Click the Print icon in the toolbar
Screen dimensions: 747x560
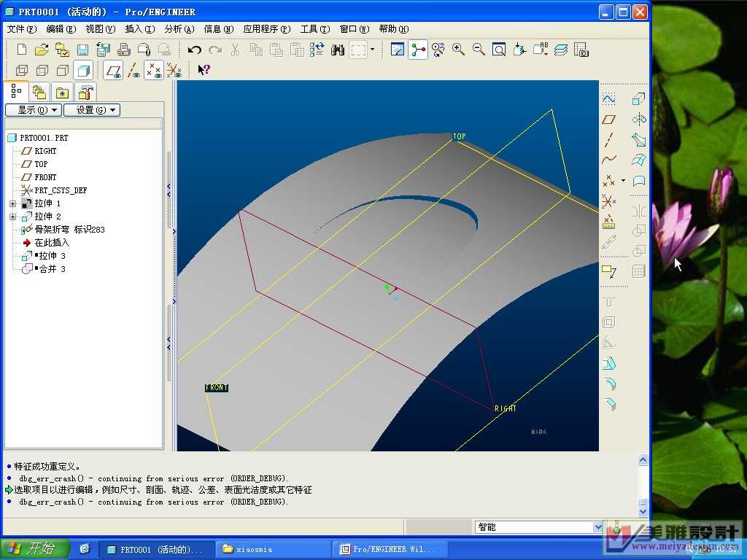[124, 50]
